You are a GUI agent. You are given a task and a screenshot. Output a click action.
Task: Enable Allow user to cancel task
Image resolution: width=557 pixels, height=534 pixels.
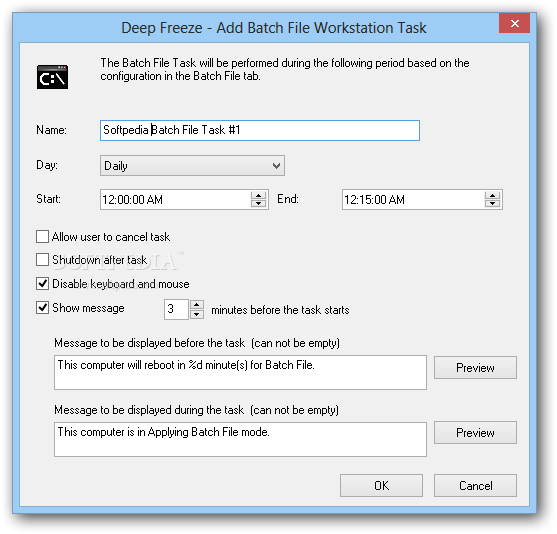[x=42, y=237]
